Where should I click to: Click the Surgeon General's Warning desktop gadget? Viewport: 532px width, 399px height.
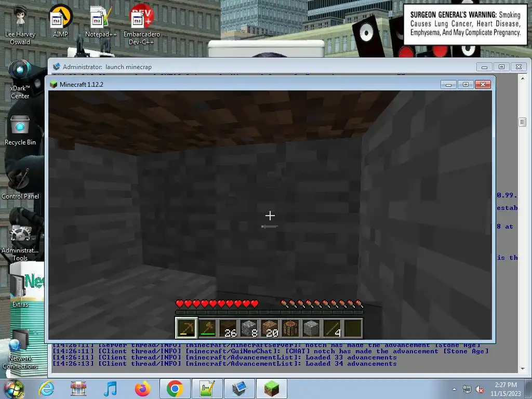(x=465, y=24)
